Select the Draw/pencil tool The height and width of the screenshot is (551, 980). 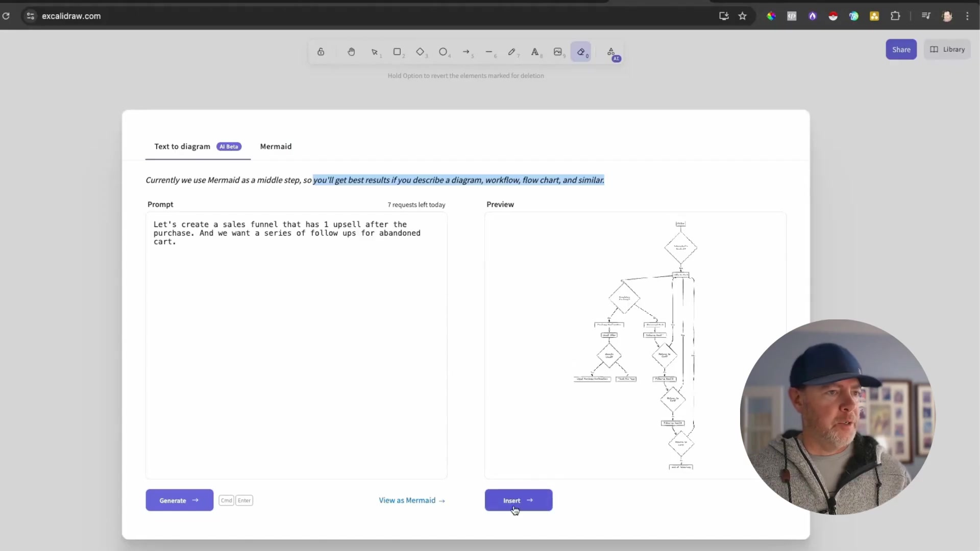pos(512,52)
